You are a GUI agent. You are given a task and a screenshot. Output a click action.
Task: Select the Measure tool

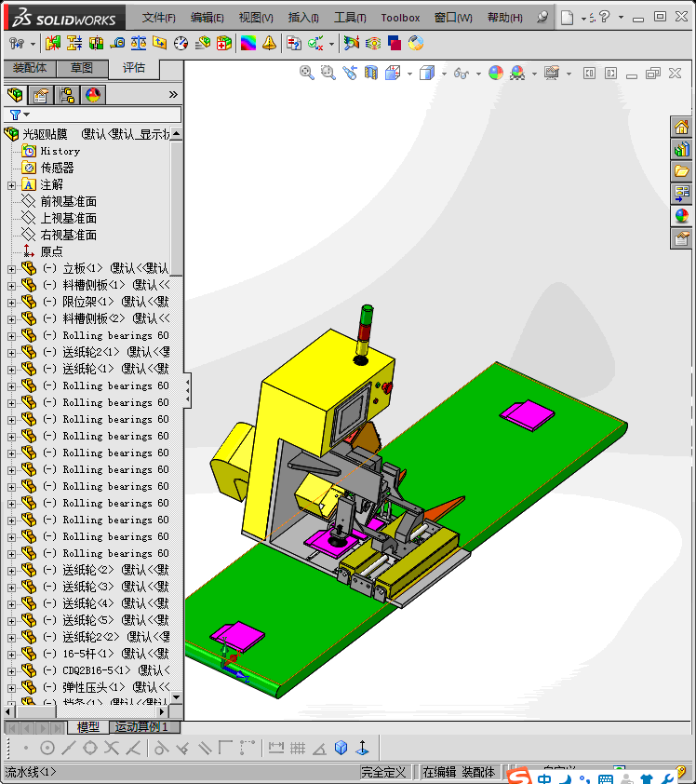click(x=117, y=44)
